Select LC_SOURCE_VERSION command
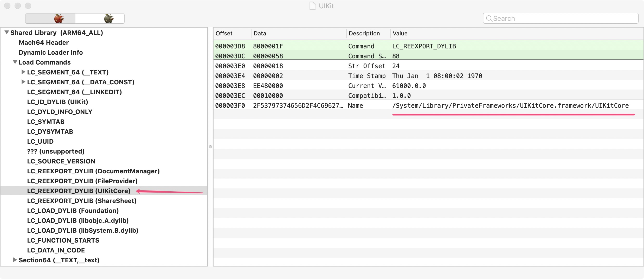The image size is (644, 279). (x=61, y=161)
